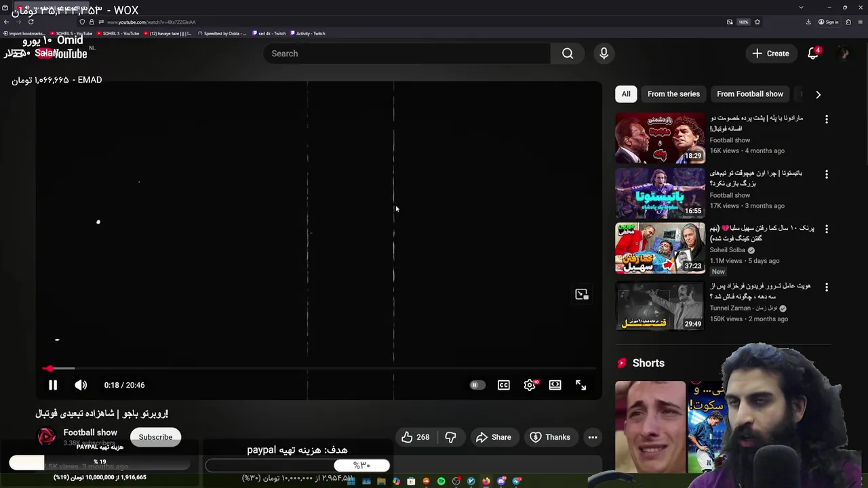Open the Create menu

tap(770, 54)
